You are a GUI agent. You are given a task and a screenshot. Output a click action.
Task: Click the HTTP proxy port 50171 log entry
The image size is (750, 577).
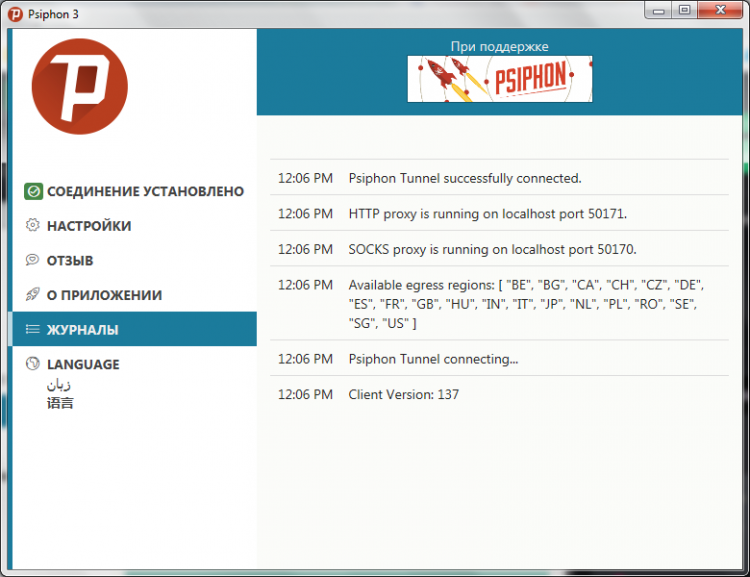[487, 213]
